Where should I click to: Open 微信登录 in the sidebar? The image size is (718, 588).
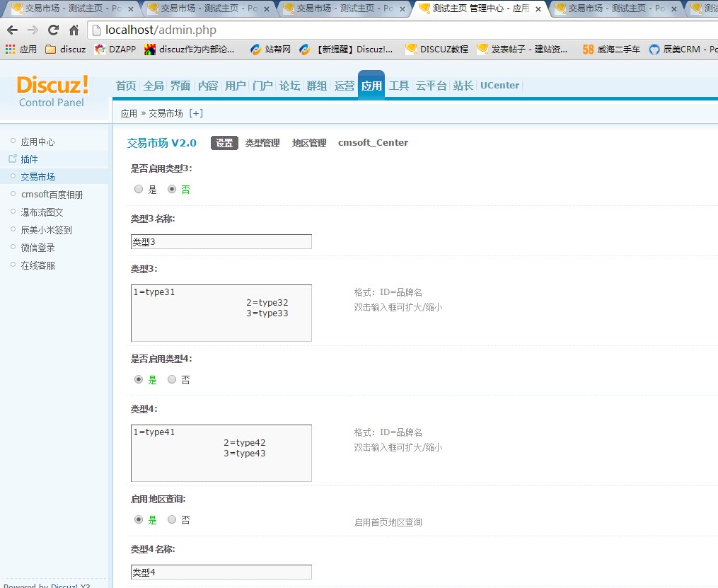tap(37, 248)
